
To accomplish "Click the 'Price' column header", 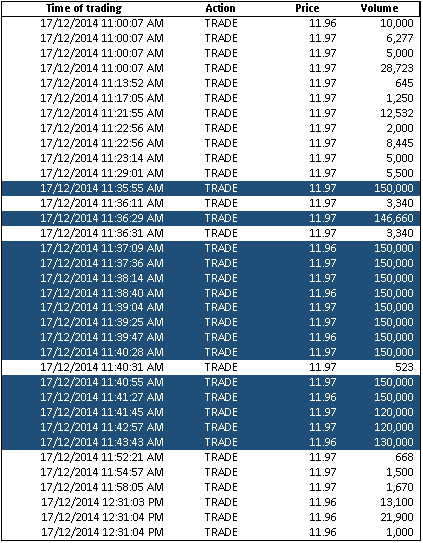I will [307, 8].
